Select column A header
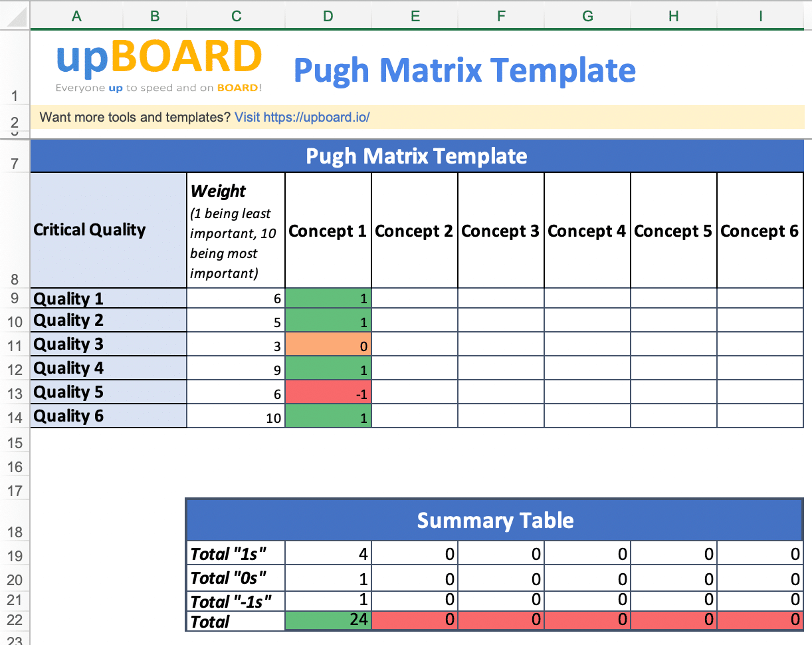 (77, 16)
